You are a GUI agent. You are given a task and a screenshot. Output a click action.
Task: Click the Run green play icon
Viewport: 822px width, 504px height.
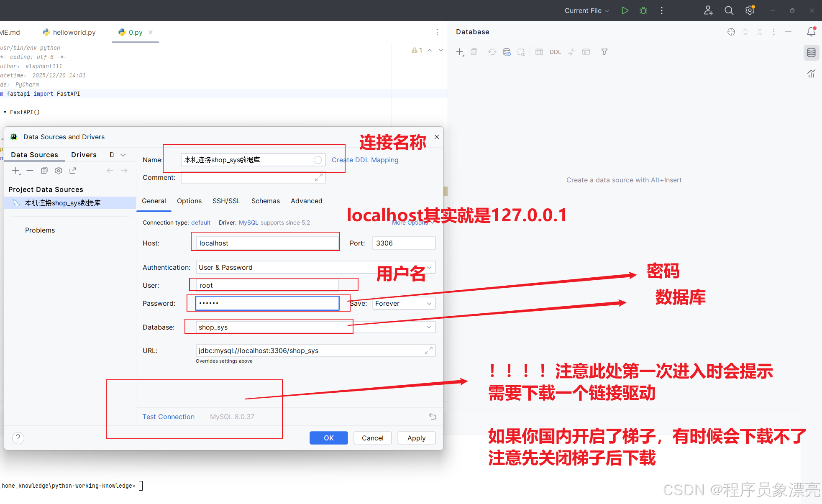625,10
